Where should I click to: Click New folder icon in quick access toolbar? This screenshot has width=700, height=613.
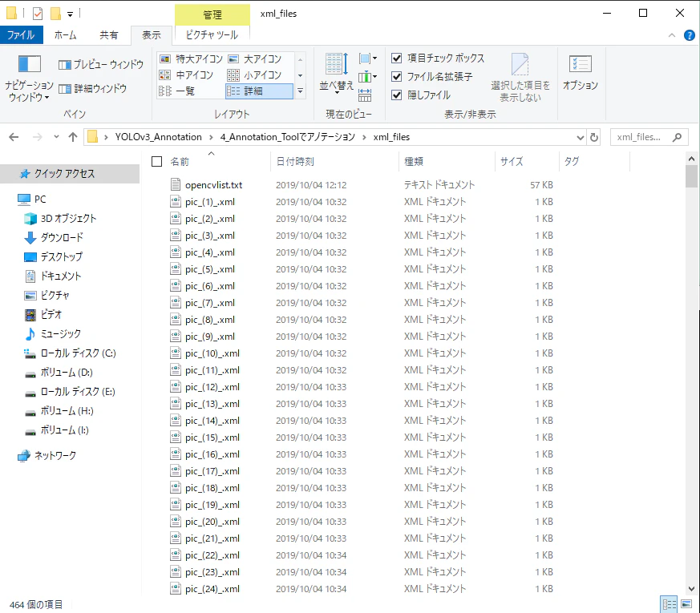(55, 14)
